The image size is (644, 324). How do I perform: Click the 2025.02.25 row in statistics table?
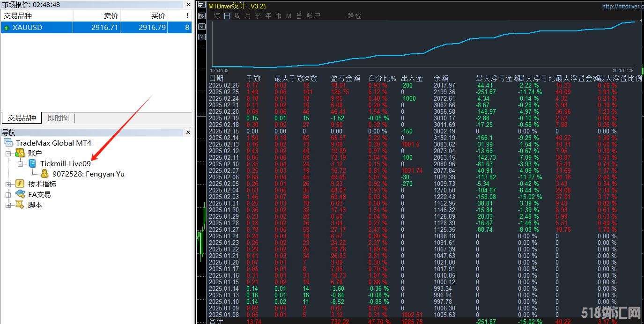tap(223, 92)
